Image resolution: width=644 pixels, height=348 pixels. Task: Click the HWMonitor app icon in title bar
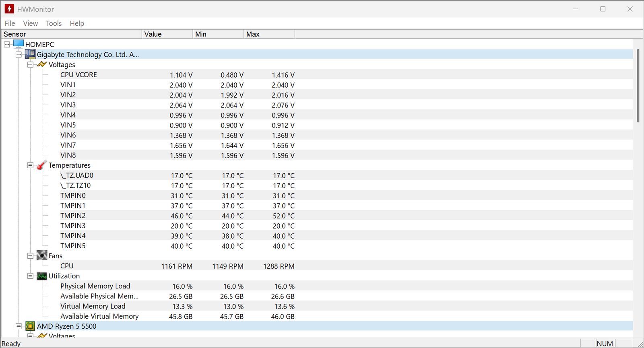[x=9, y=9]
